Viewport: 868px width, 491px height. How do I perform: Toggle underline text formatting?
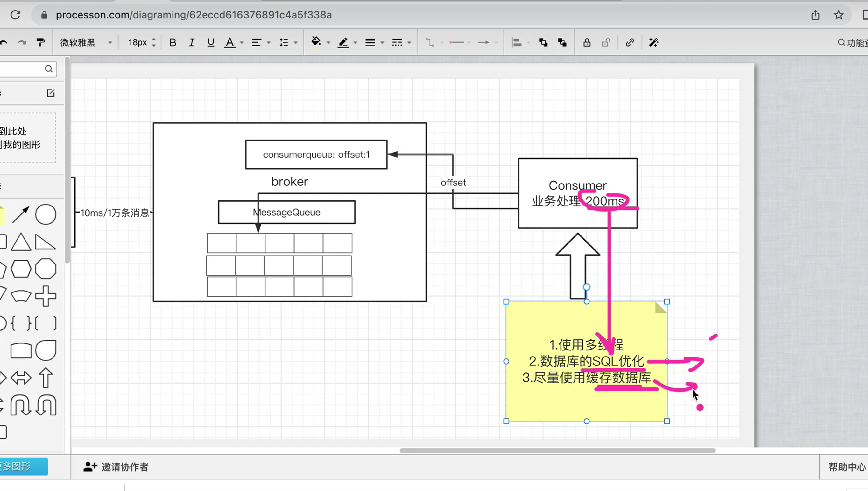click(211, 42)
